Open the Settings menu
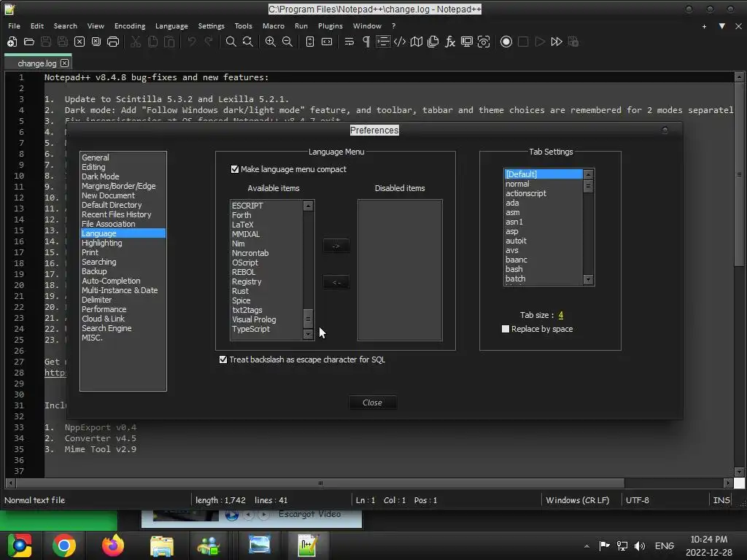Image resolution: width=747 pixels, height=560 pixels. pos(211,26)
